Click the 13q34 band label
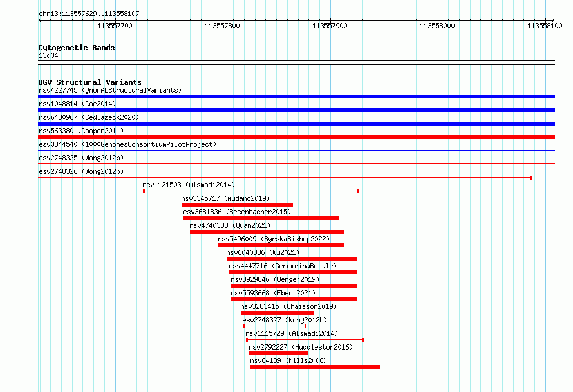This screenshot has width=573, height=392. point(48,55)
